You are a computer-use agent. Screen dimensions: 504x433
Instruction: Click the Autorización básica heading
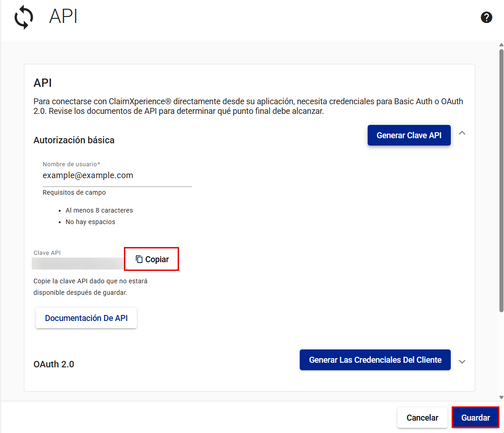pyautogui.click(x=74, y=141)
